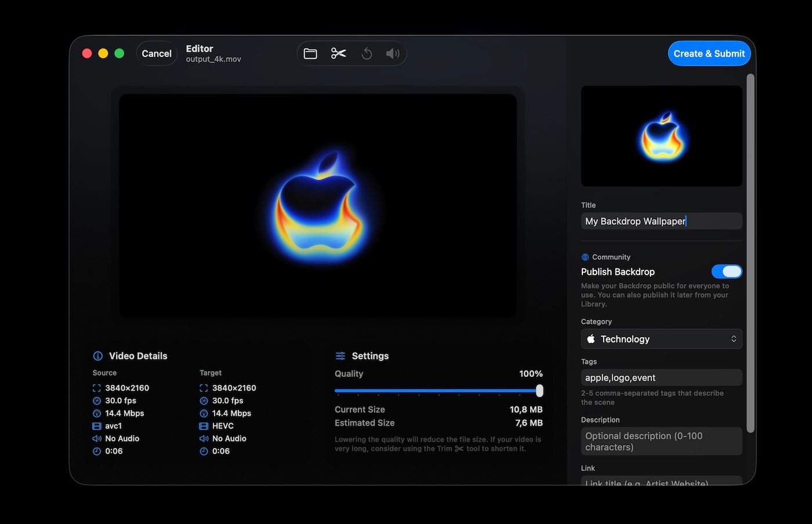
Task: Click the source resolution icon beside 3840×2160
Action: click(x=97, y=388)
